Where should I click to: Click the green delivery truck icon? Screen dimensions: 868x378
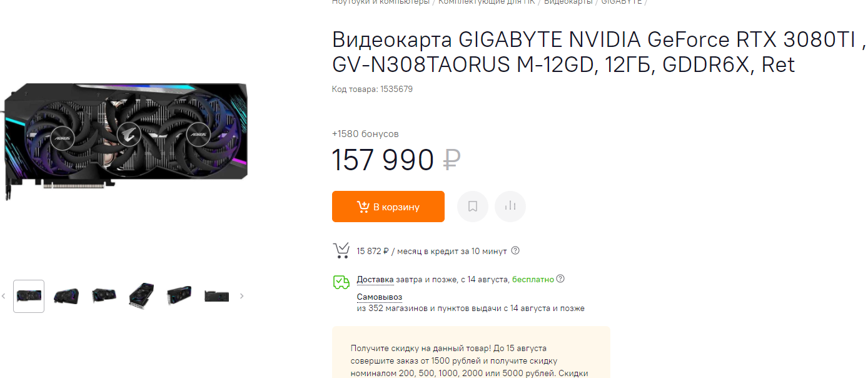point(341,282)
